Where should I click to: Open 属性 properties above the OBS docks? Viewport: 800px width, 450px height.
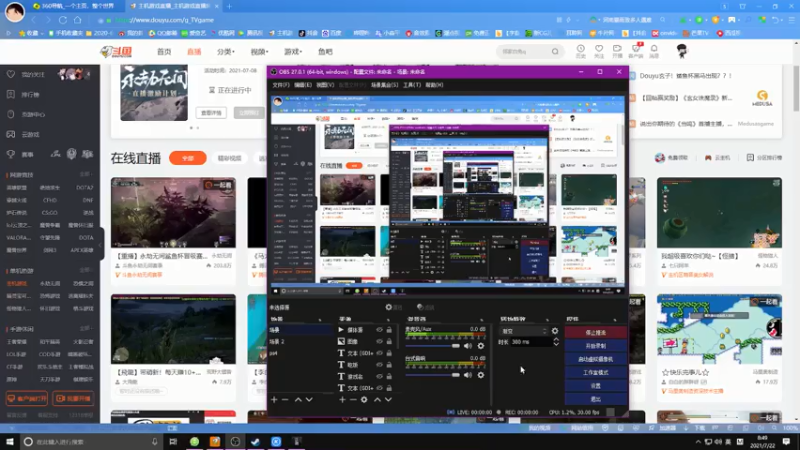(394, 307)
